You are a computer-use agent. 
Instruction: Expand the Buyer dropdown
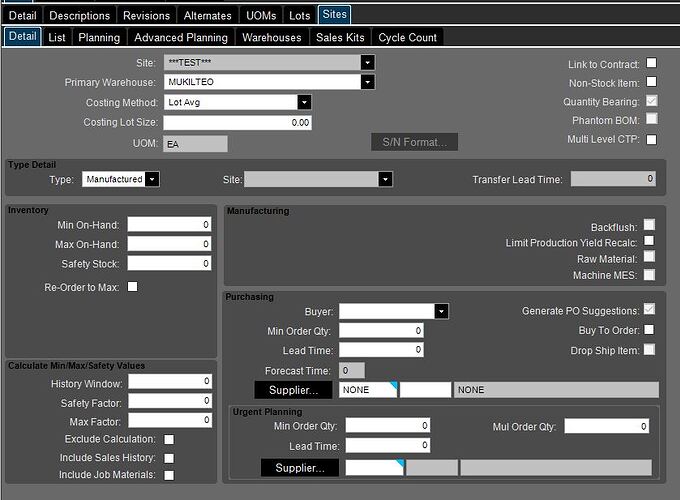pos(441,311)
